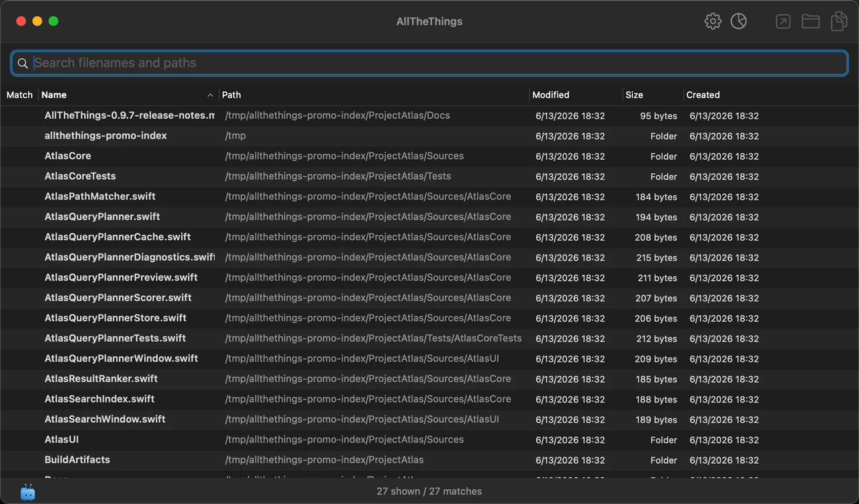The height and width of the screenshot is (504, 859).
Task: Click the blue robot icon in status bar
Action: pos(28,492)
